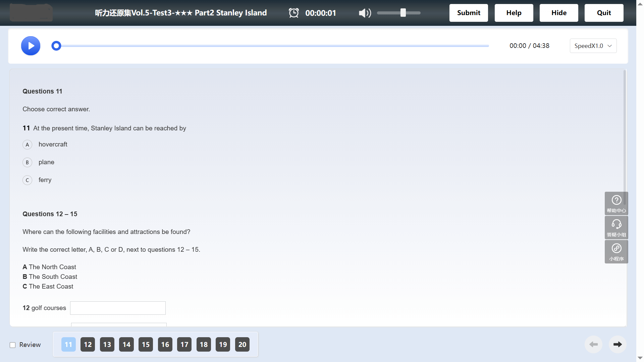Click the Questions 11 heading

pyautogui.click(x=42, y=91)
